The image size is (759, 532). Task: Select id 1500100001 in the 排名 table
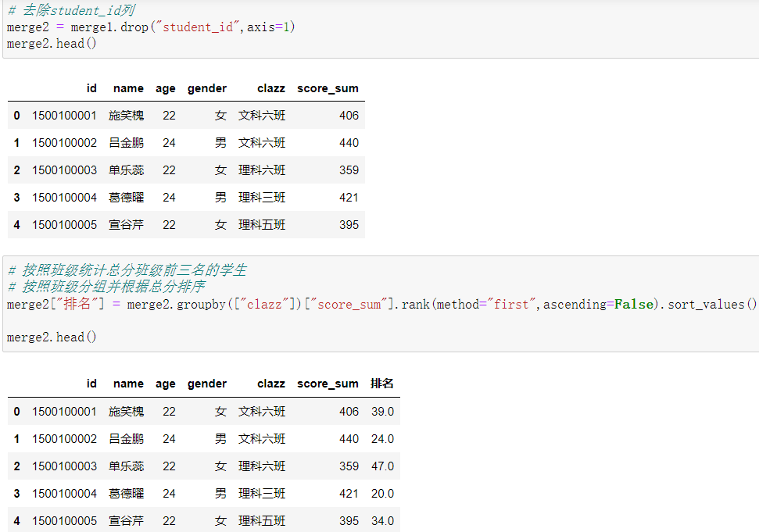pos(64,412)
